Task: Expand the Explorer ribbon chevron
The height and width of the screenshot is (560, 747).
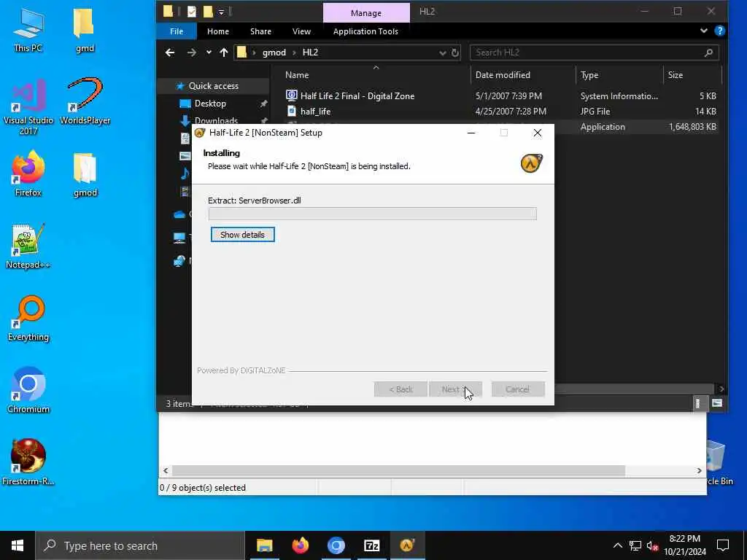Action: click(x=704, y=31)
